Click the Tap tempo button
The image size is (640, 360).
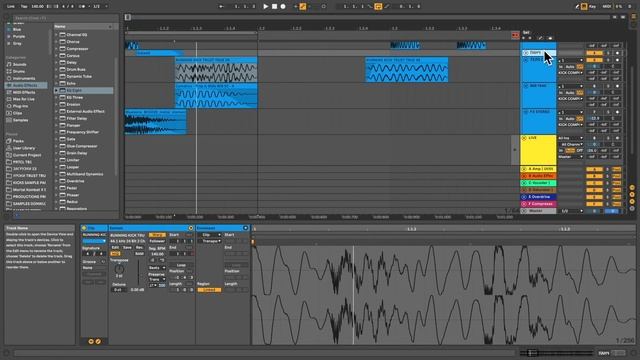tap(24, 7)
